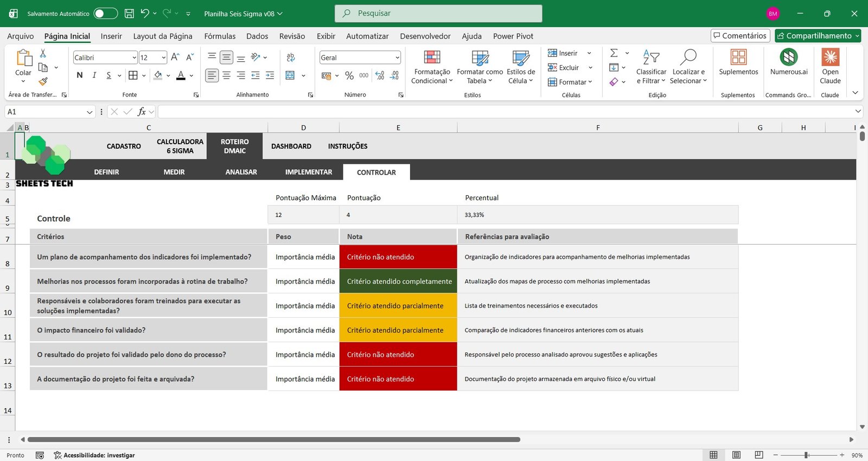
Task: Click the Save disk icon
Action: [x=129, y=14]
